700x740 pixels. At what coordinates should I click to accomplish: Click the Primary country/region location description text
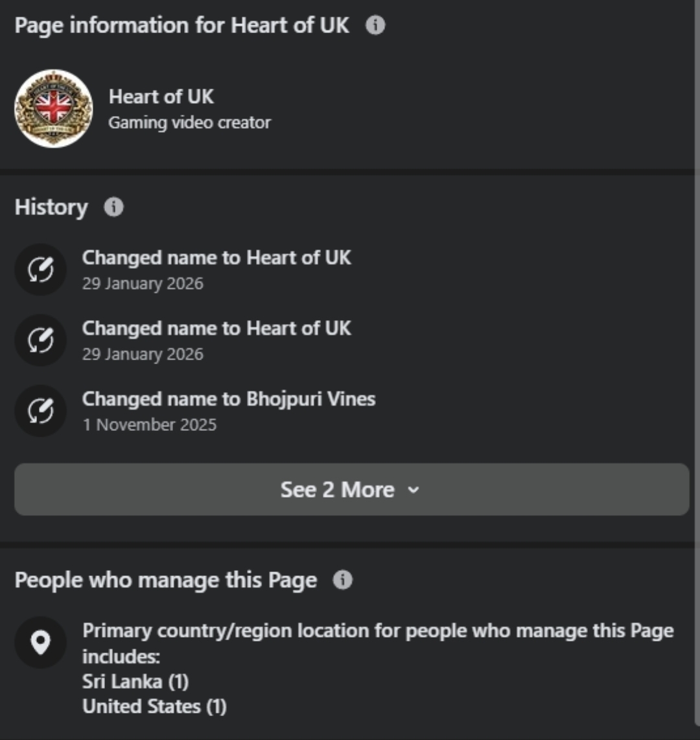378,630
